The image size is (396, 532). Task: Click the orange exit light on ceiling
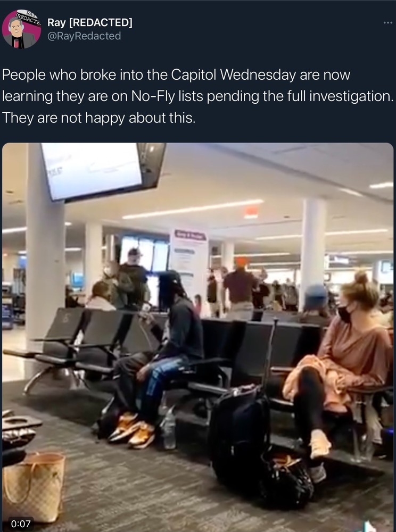click(251, 212)
